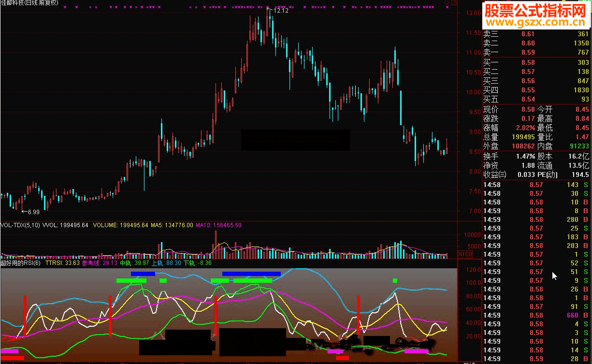This screenshot has width=592, height=364.
Task: Click the 上轨: 88.30 label
Action: (167, 263)
